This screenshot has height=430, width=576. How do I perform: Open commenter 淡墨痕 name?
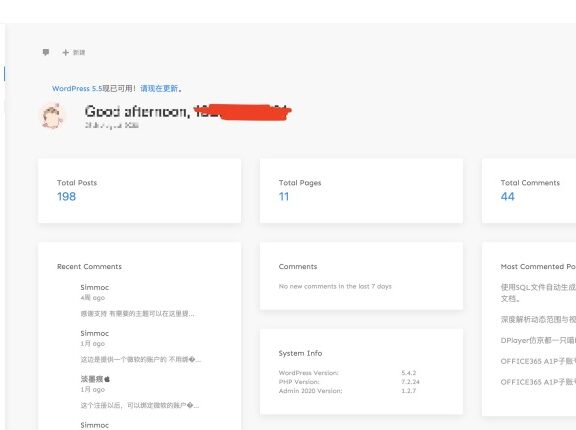[95, 379]
